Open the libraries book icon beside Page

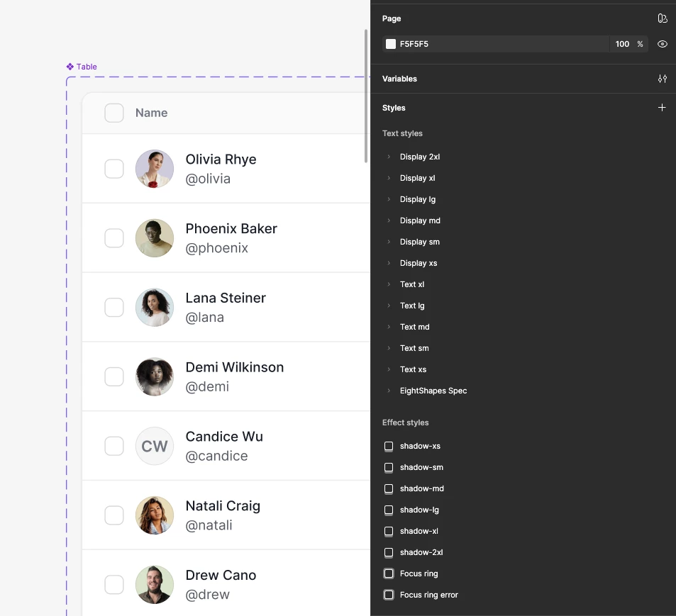click(663, 18)
